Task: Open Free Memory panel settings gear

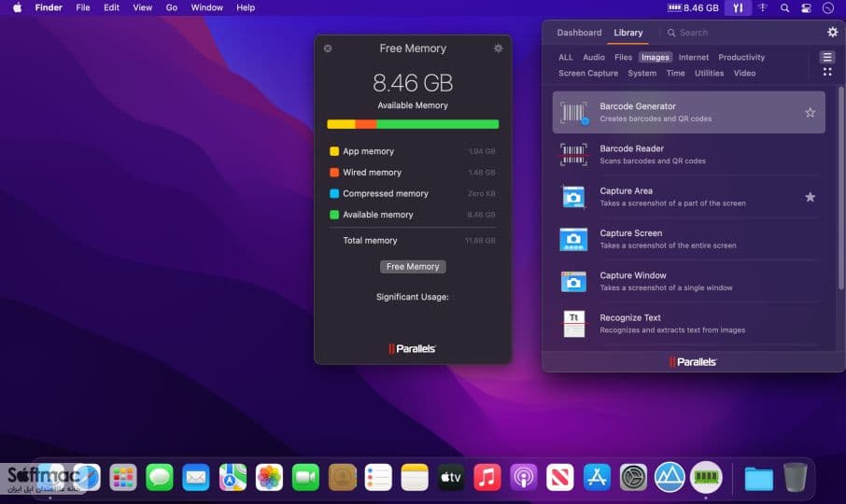Action: pyautogui.click(x=498, y=48)
